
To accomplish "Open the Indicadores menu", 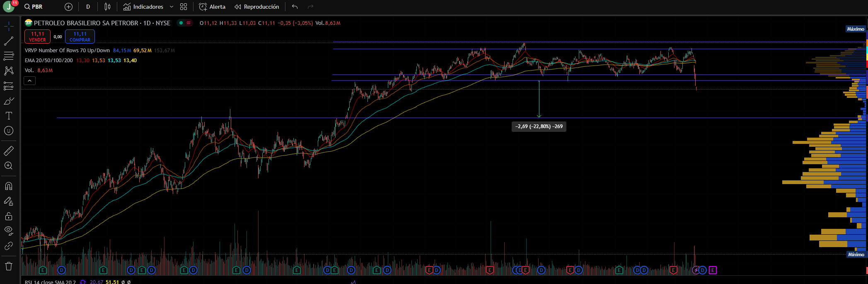I will pyautogui.click(x=143, y=7).
